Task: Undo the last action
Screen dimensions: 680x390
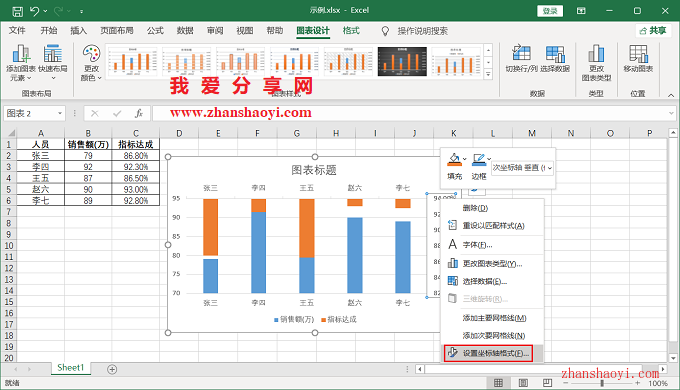Action: (34, 11)
